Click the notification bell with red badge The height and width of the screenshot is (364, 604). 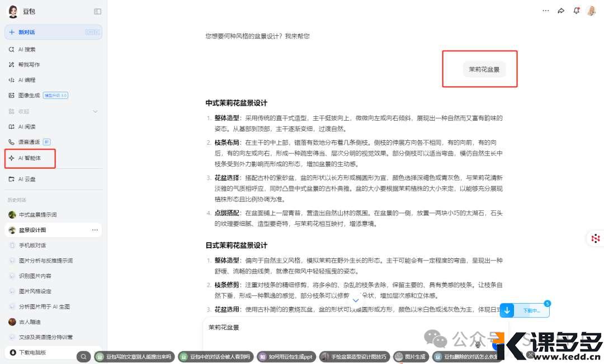click(x=577, y=11)
